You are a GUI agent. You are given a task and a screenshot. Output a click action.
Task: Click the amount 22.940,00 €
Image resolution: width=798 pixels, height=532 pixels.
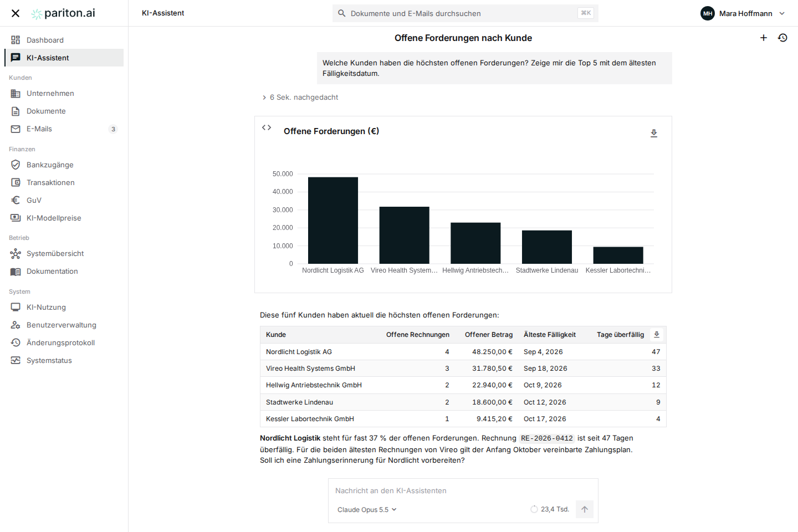coord(492,385)
